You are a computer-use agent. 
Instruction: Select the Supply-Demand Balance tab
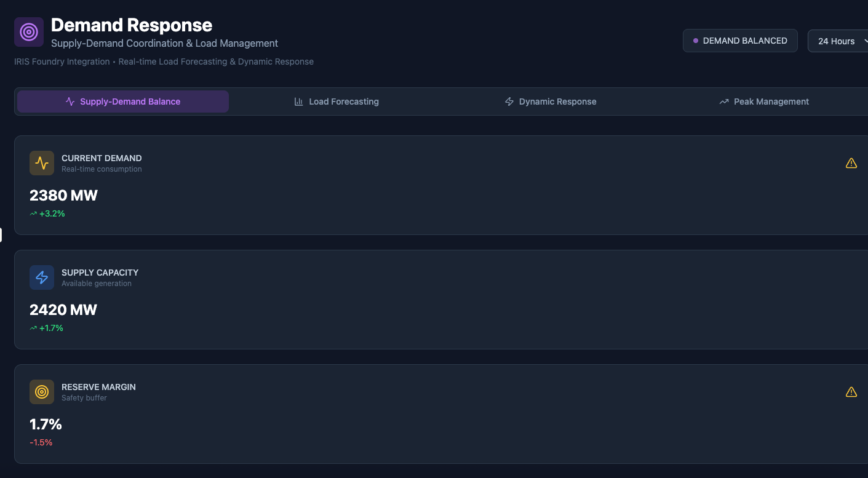pyautogui.click(x=123, y=102)
